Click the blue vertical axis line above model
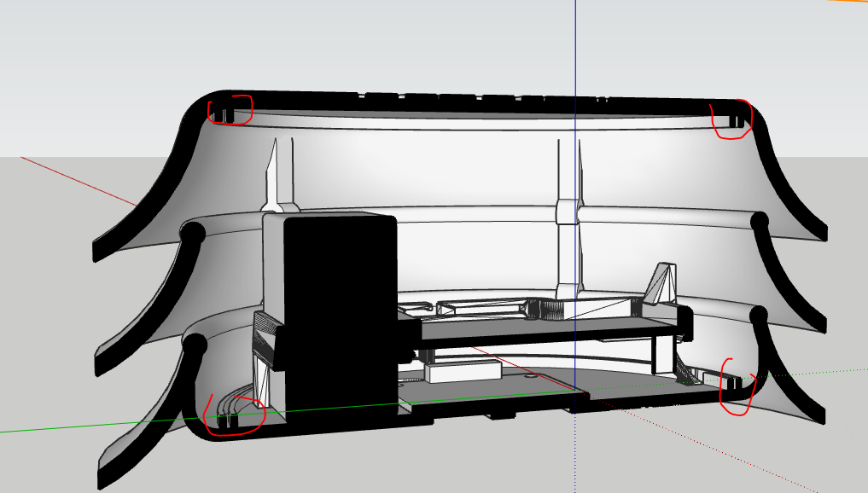This screenshot has width=868, height=493. point(576,43)
